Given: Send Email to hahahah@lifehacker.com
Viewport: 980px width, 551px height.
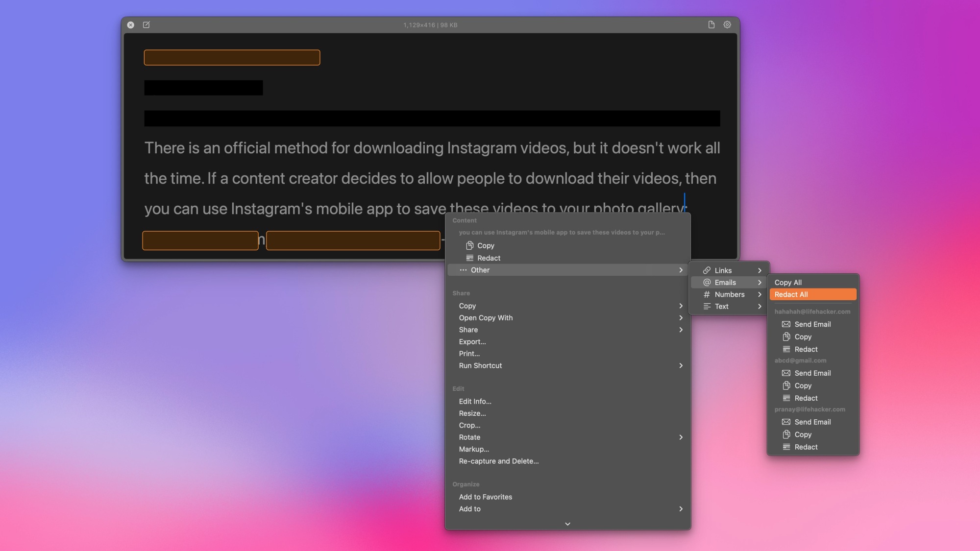Looking at the screenshot, I should pyautogui.click(x=812, y=324).
